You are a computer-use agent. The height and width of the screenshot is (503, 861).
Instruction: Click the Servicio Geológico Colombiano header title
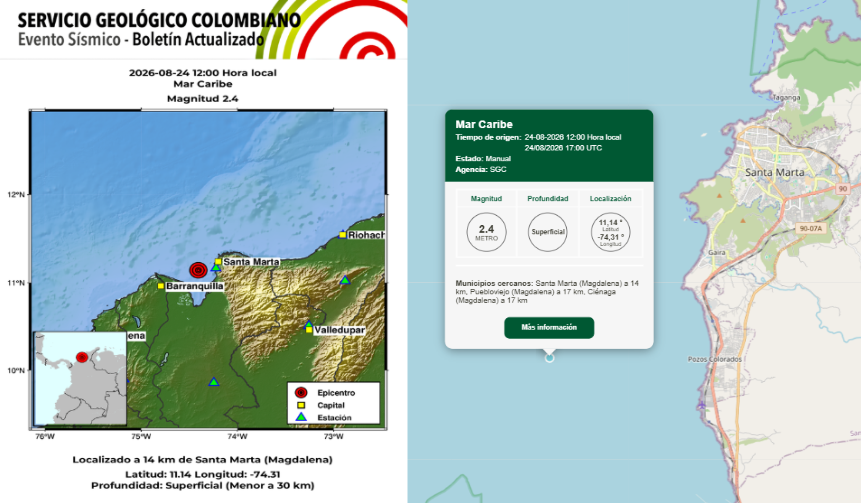tap(159, 20)
